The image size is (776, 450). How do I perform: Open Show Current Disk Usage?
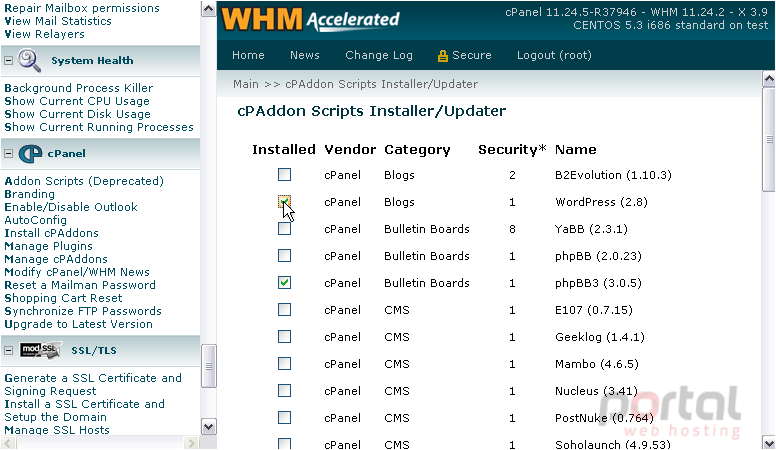pyautogui.click(x=78, y=114)
